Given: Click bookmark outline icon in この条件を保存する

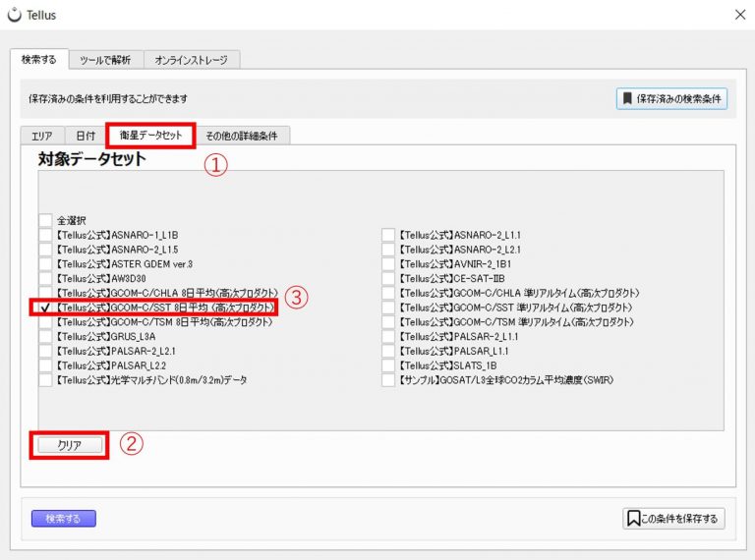Looking at the screenshot, I should pos(634,519).
